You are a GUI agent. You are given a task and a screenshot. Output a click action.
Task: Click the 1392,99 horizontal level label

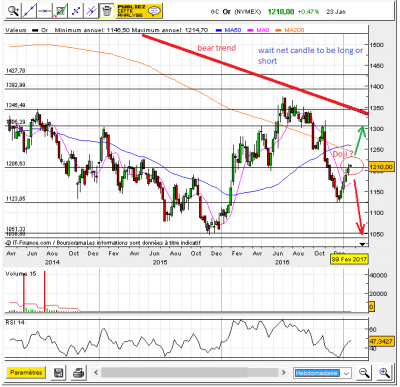click(15, 85)
